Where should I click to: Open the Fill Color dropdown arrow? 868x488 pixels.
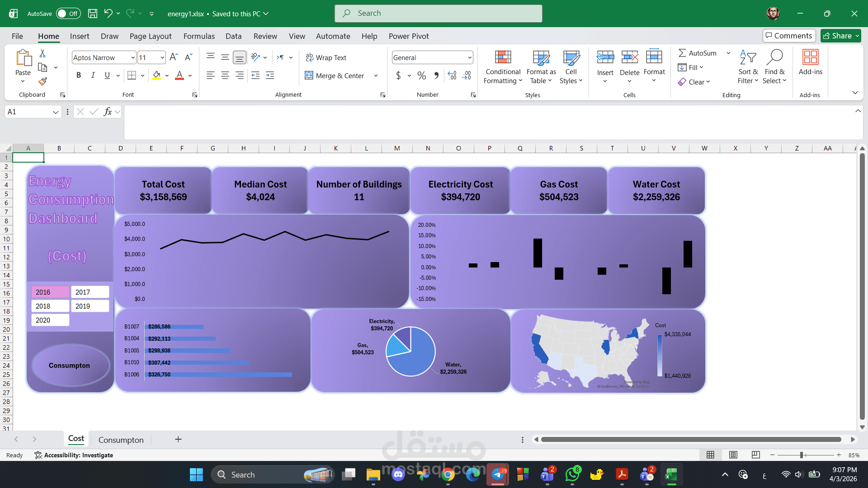[x=166, y=75]
